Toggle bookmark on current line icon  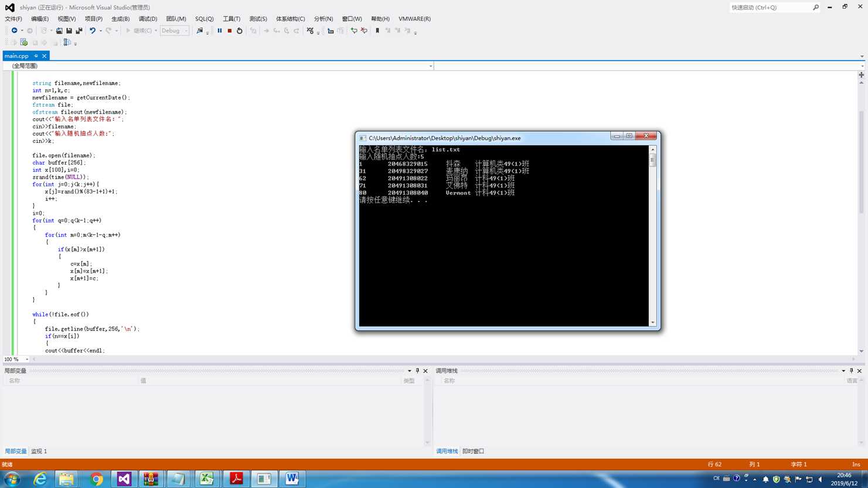coord(377,30)
